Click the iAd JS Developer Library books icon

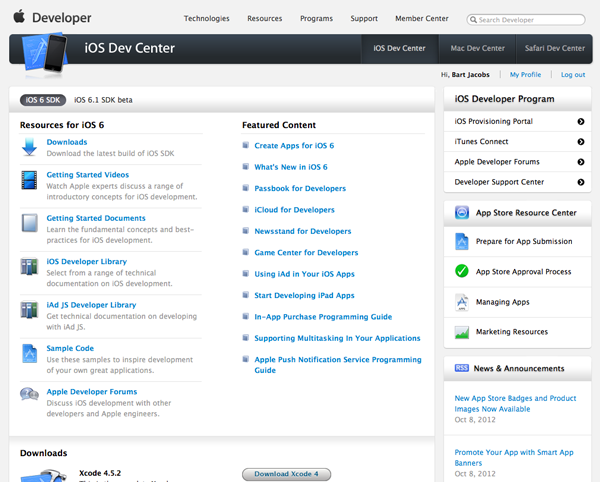29,310
